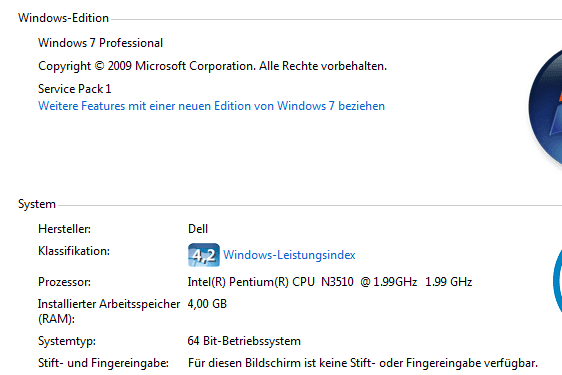Click the Prozessor label
The height and width of the screenshot is (375, 562).
(65, 282)
